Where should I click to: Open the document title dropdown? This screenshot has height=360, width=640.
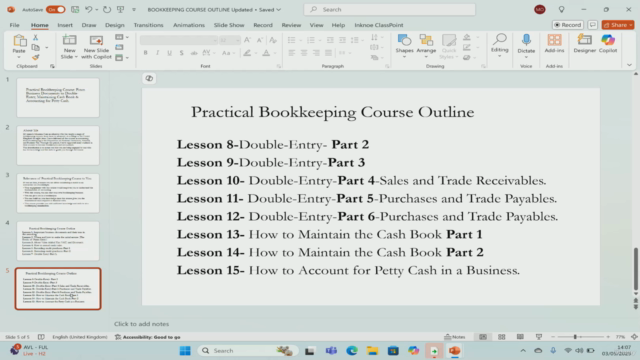click(x=279, y=9)
